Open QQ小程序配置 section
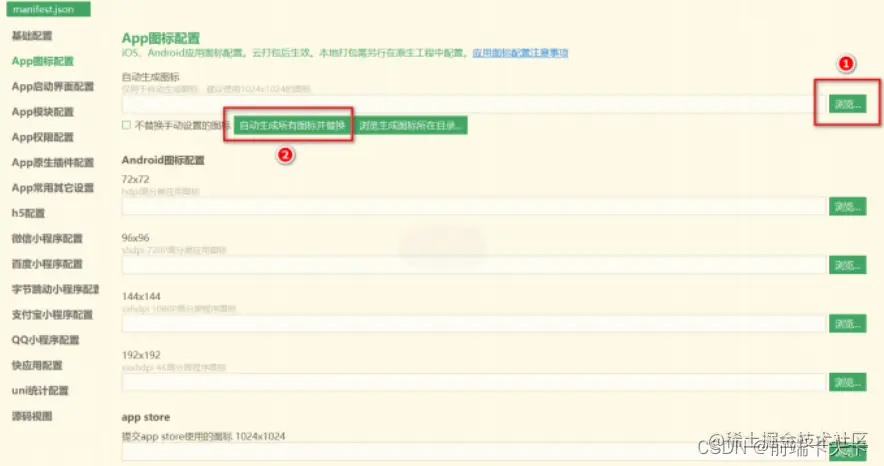This screenshot has height=466, width=884. (x=46, y=340)
